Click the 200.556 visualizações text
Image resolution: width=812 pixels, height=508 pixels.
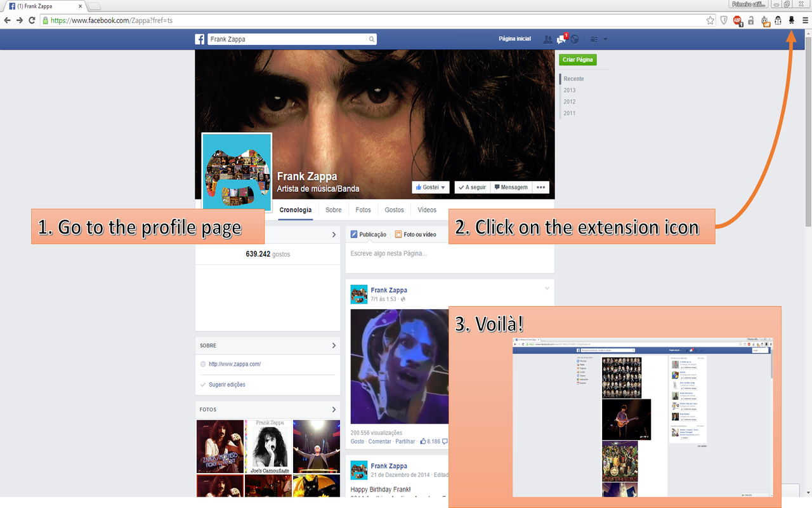pyautogui.click(x=376, y=432)
